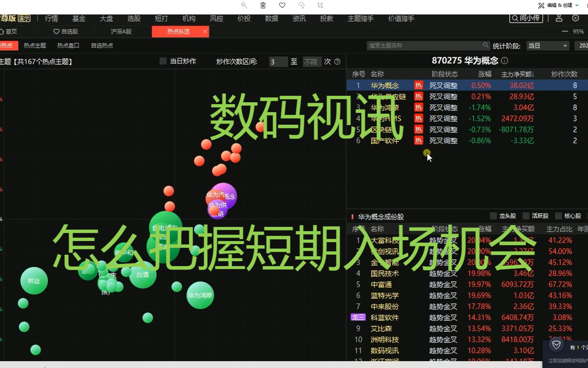Click the rotate icon in the viewer toolbar
Image resolution: width=588 pixels, height=368 pixels.
point(301,5)
